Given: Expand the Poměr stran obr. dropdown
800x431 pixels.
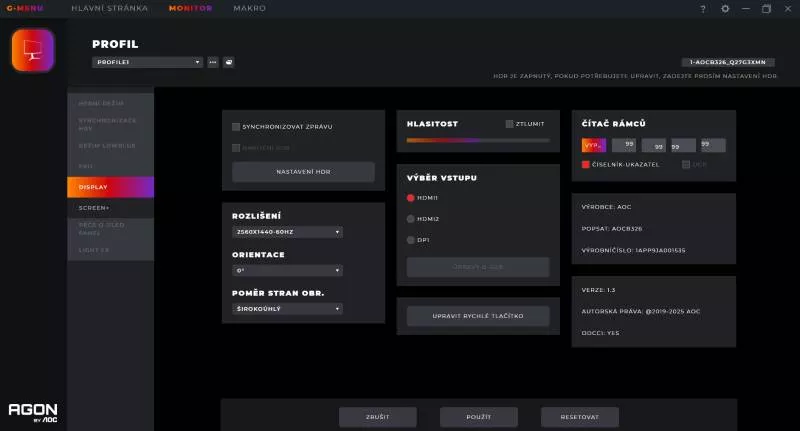Looking at the screenshot, I should [287, 309].
